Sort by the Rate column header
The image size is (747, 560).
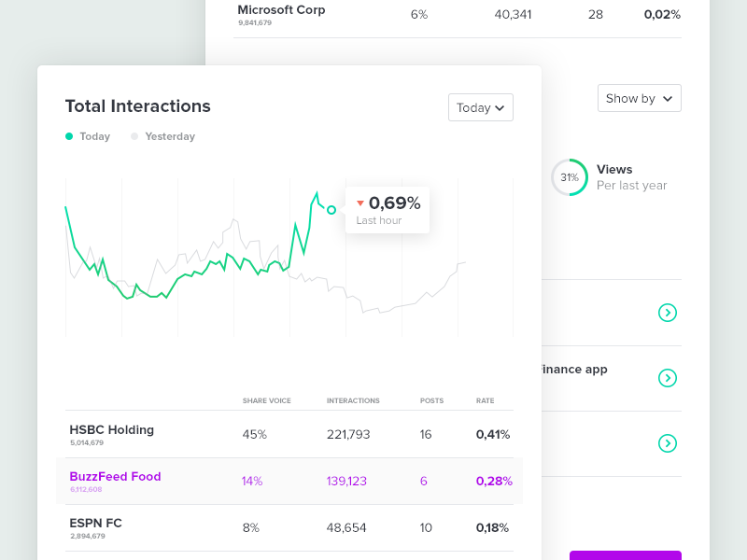pyautogui.click(x=485, y=400)
